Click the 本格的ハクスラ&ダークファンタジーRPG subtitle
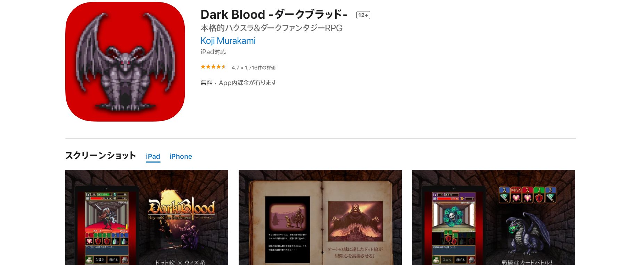The width and height of the screenshot is (644, 265). [271, 28]
